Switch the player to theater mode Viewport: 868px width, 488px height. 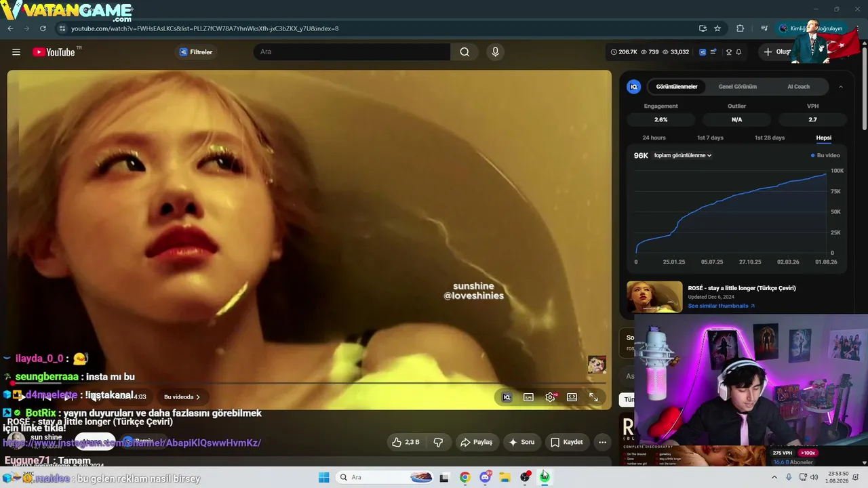click(x=572, y=397)
